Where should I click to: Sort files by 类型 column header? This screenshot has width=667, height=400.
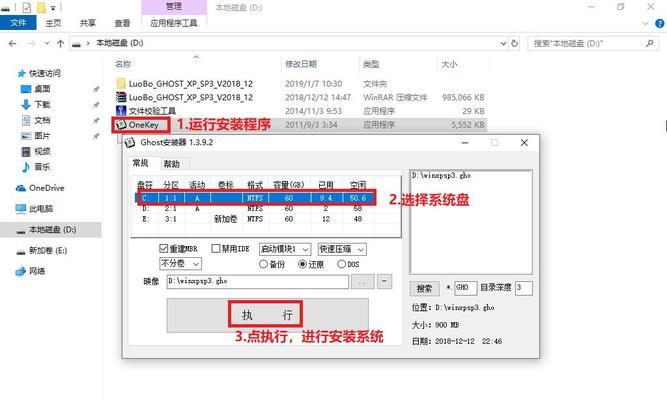(x=371, y=64)
